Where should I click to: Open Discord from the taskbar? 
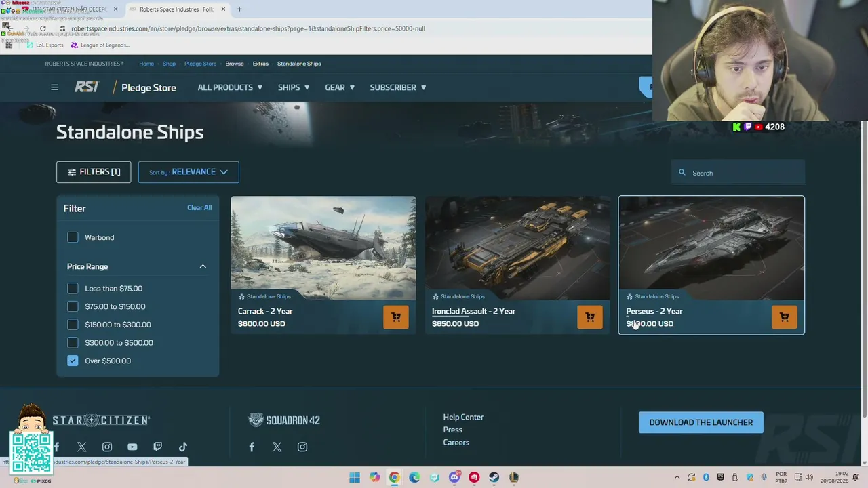coord(454,477)
